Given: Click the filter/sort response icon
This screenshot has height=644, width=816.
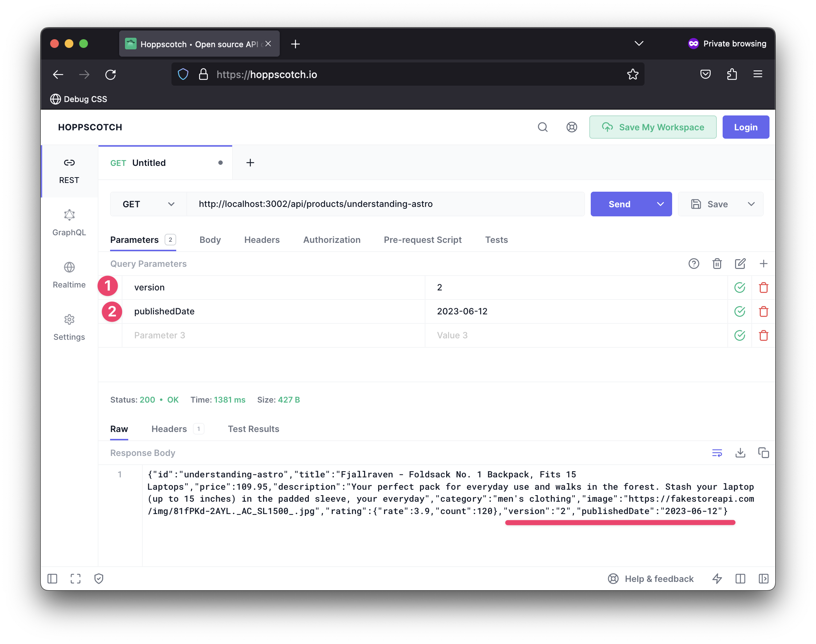Looking at the screenshot, I should (x=717, y=453).
